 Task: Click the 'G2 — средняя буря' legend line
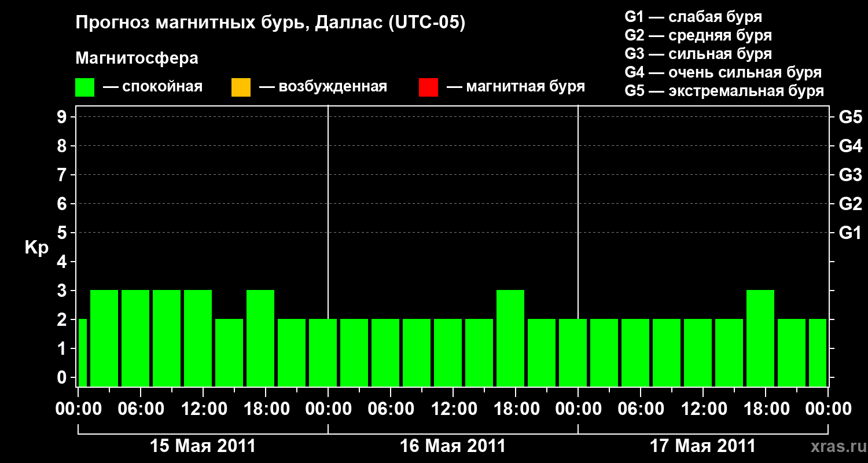pos(698,35)
